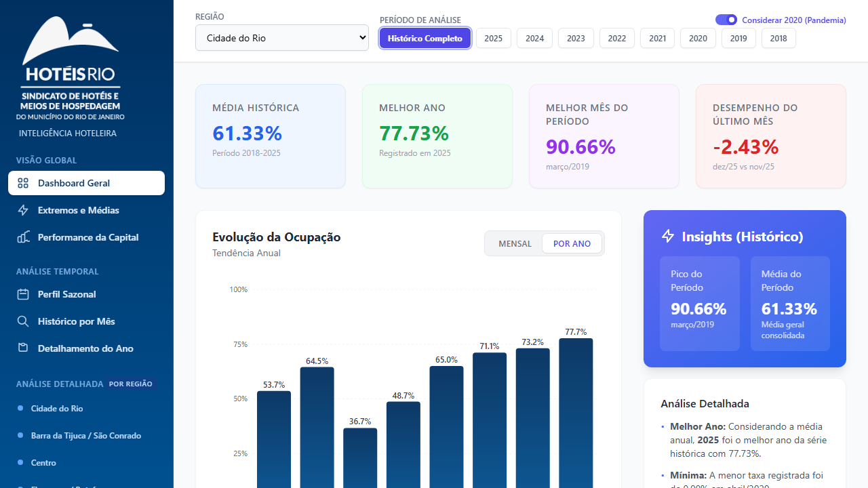
Task: Disable the Considerar 2020 (Pandemia) toggle
Action: (726, 20)
